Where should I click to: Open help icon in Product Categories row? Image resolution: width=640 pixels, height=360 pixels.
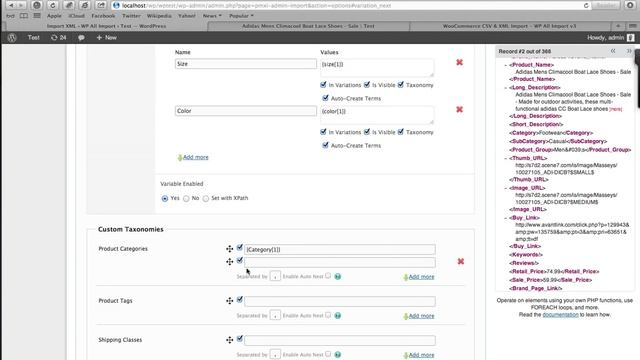338,277
